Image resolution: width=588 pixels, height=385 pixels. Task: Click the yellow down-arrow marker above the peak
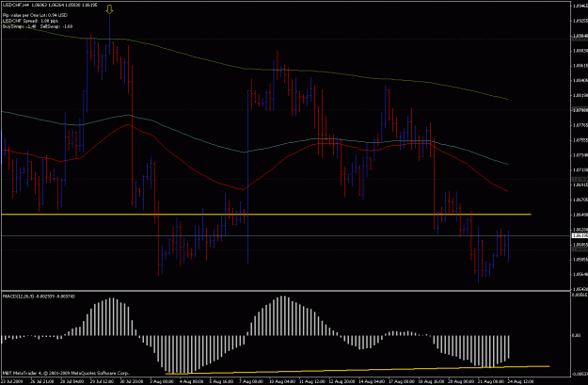[109, 9]
